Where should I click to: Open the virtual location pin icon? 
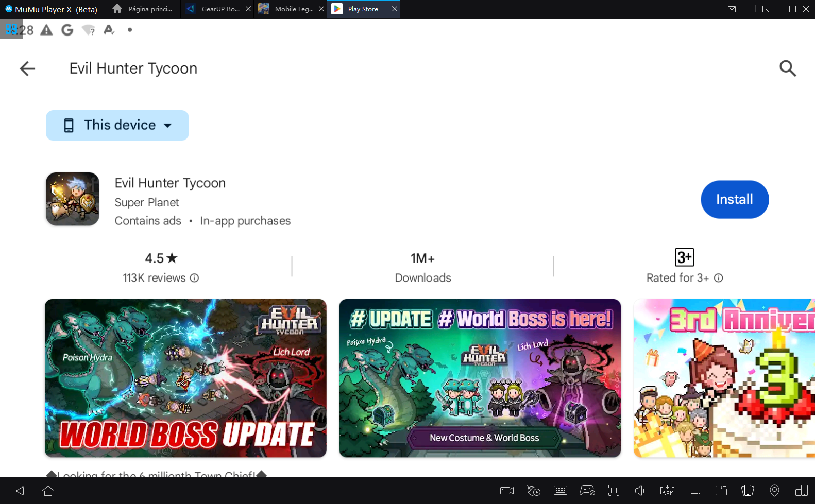pyautogui.click(x=774, y=491)
